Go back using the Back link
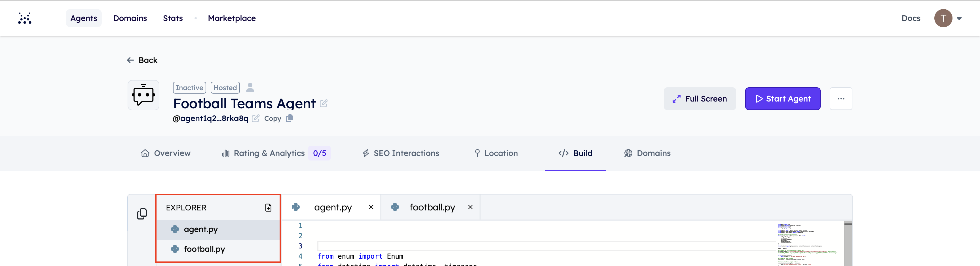Viewport: 980px width, 266px height. (x=142, y=60)
